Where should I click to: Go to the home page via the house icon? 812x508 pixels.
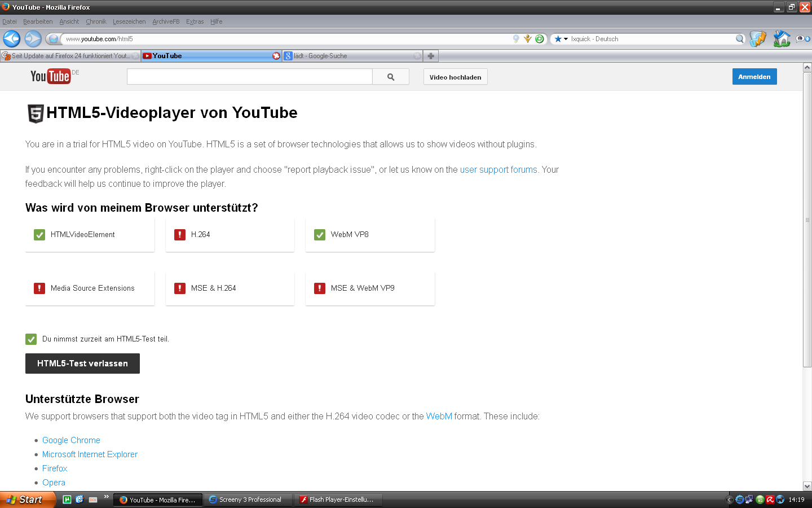point(782,39)
